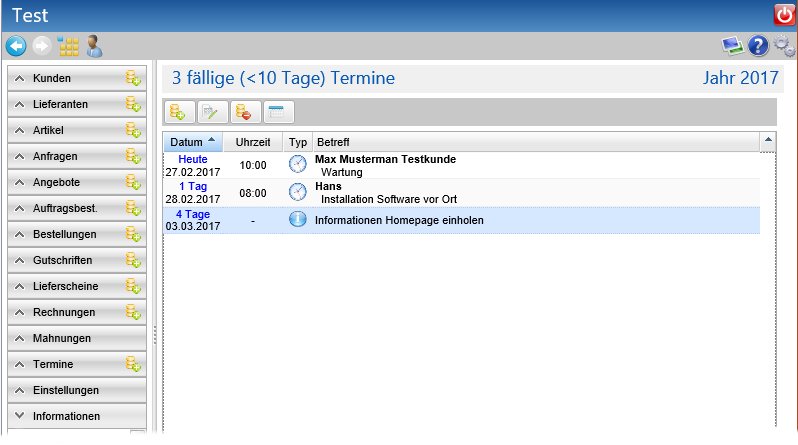Click the blue back arrow button

tap(16, 46)
